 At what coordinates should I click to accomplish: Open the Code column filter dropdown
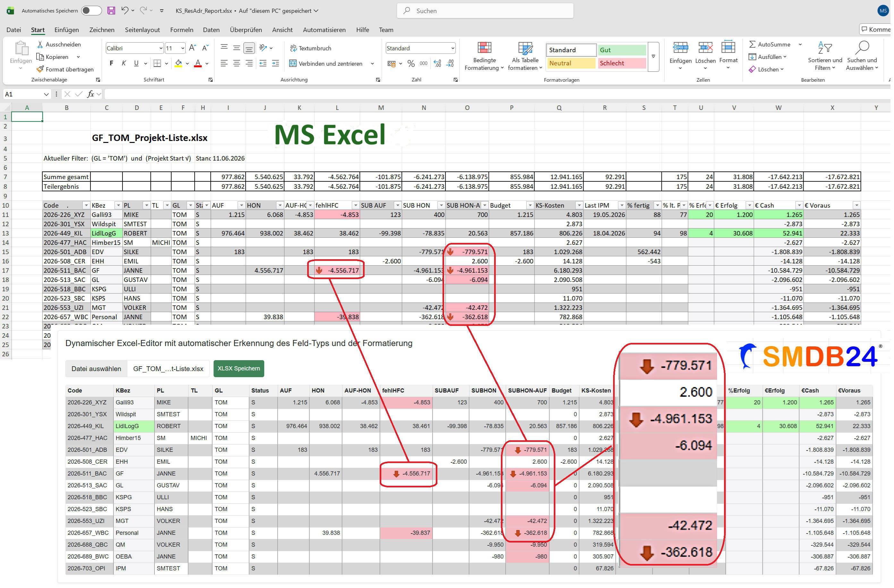pos(86,205)
